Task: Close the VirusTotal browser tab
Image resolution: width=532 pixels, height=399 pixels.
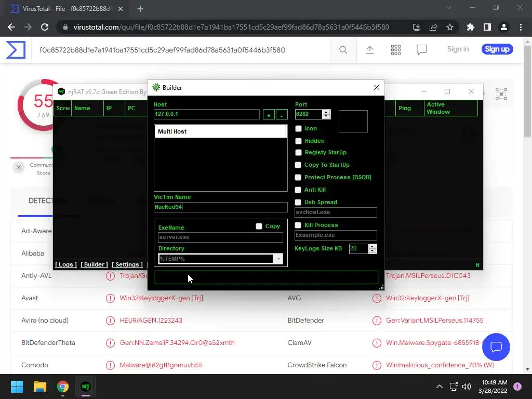Action: coord(121,9)
